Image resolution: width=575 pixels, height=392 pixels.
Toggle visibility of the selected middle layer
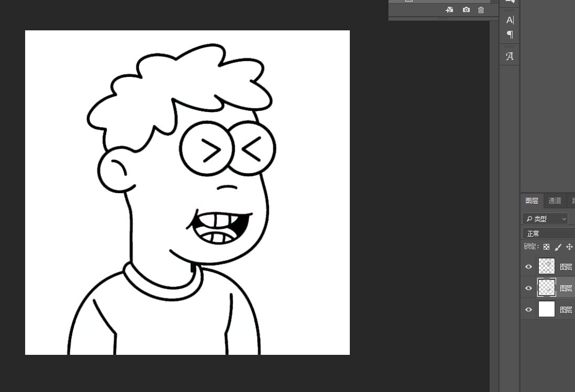[x=528, y=288]
